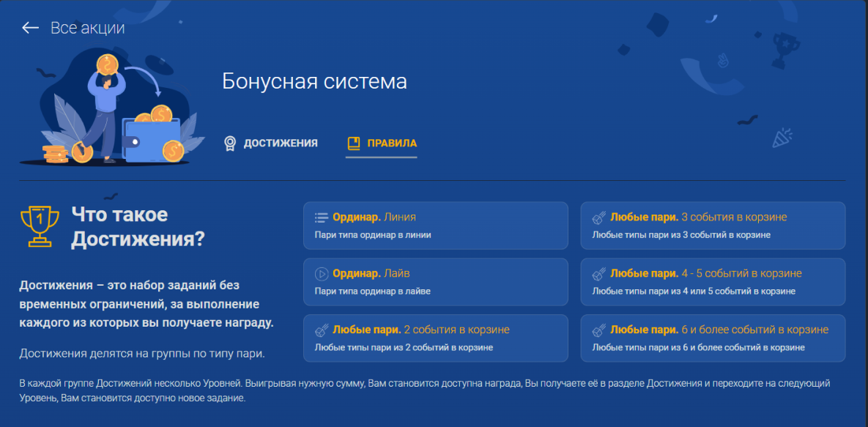Image resolution: width=868 pixels, height=427 pixels.
Task: Click the back arrow icon
Action: pos(29,28)
